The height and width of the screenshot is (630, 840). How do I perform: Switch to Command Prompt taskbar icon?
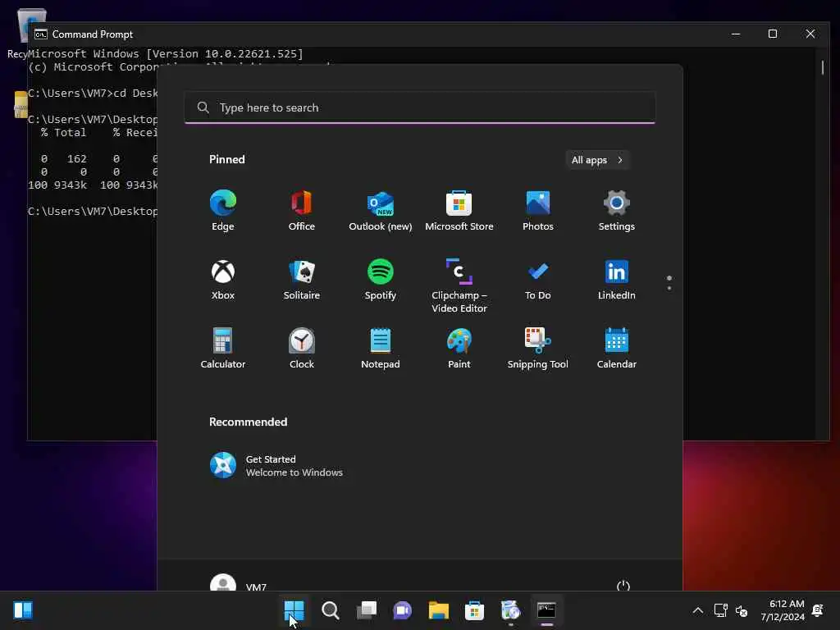pyautogui.click(x=546, y=610)
